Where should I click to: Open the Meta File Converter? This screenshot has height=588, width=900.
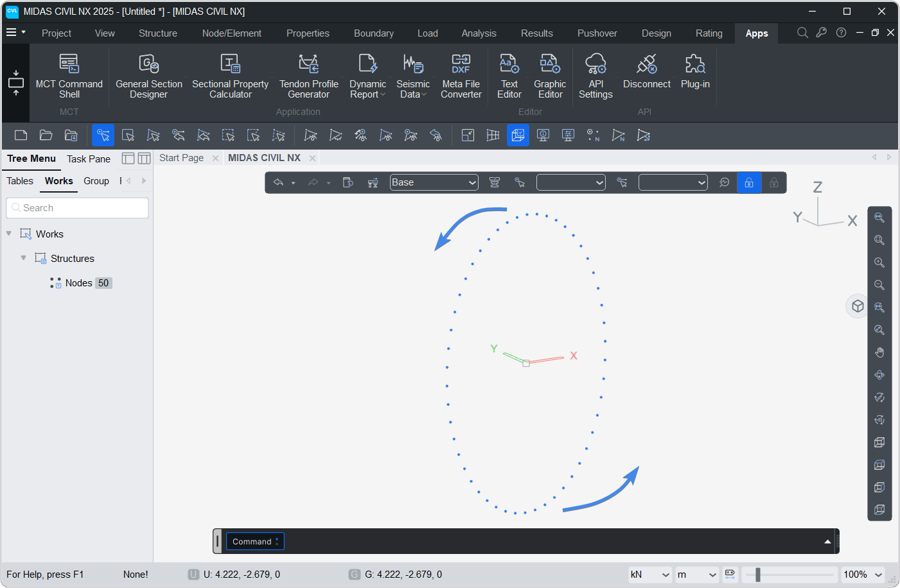[x=461, y=76]
